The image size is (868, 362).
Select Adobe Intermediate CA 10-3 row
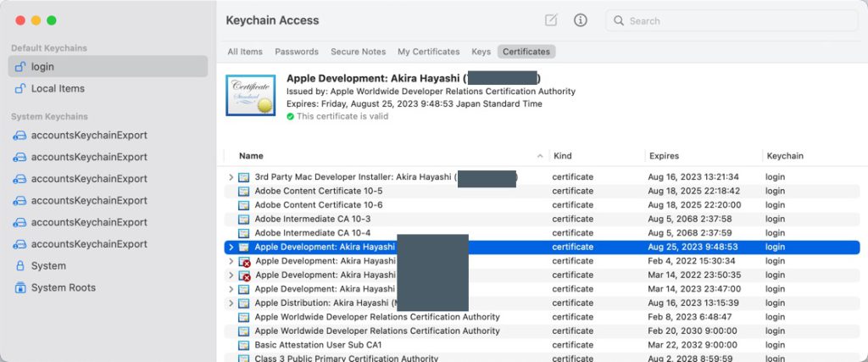pos(542,220)
